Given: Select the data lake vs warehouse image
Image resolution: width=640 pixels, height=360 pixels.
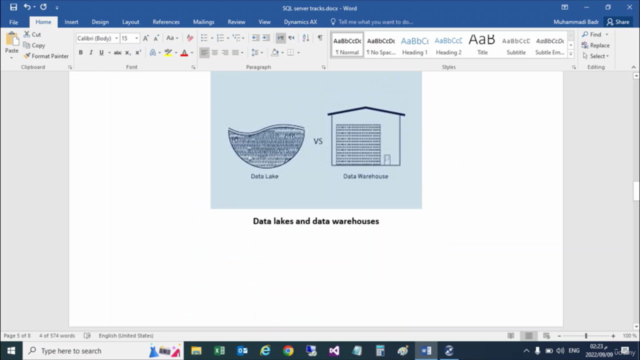Looking at the screenshot, I should (316, 140).
